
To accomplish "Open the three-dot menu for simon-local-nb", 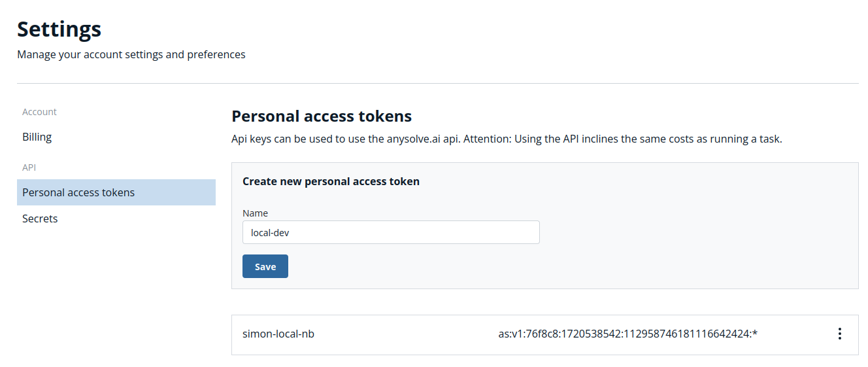I will click(x=840, y=334).
